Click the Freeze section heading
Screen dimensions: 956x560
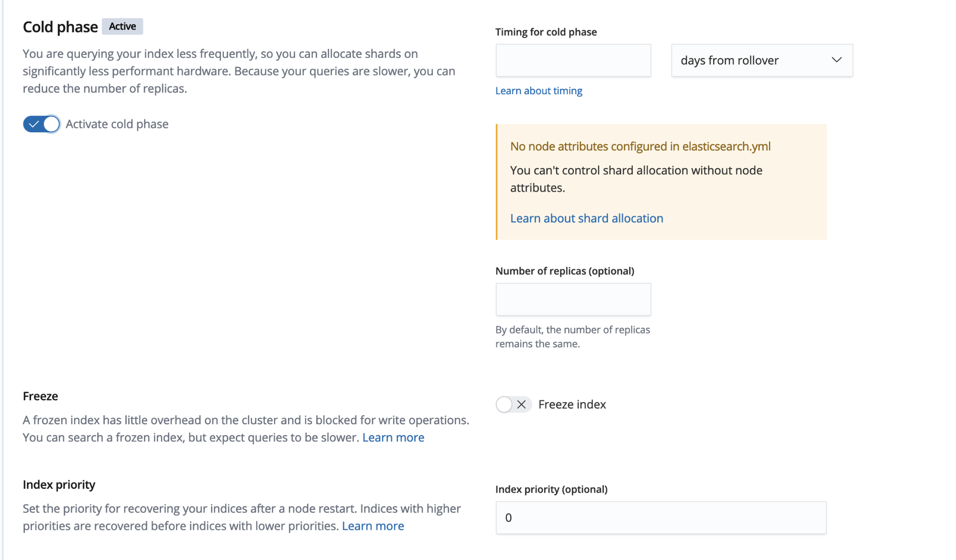(40, 396)
